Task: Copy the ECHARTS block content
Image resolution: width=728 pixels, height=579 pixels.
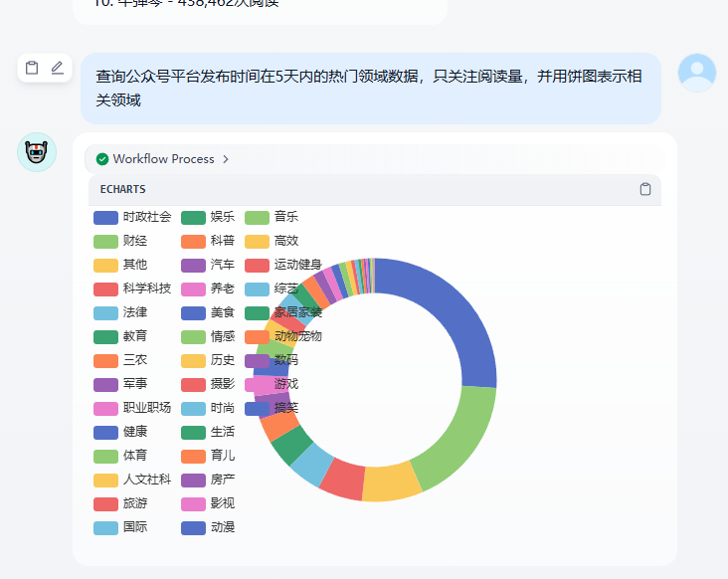Action: (x=645, y=189)
